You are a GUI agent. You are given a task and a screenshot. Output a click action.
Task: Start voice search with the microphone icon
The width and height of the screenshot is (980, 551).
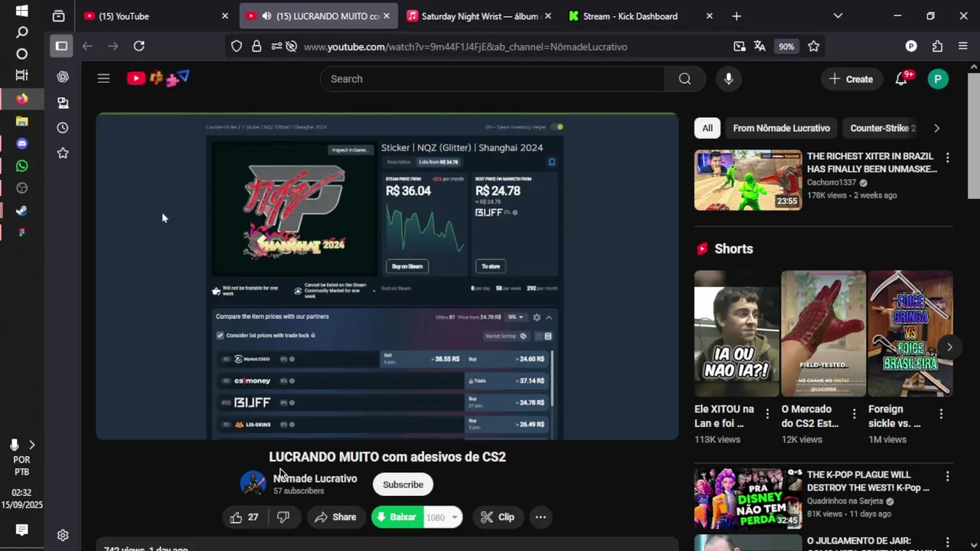tap(728, 79)
